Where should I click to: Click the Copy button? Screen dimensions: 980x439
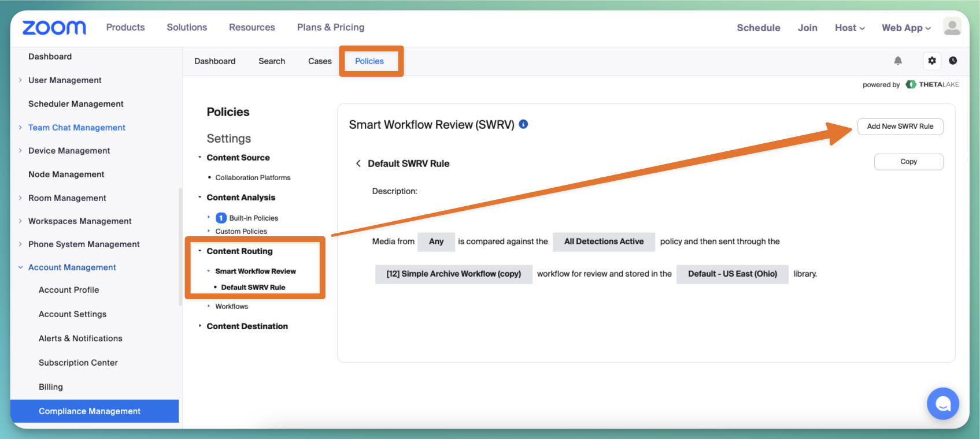[908, 162]
